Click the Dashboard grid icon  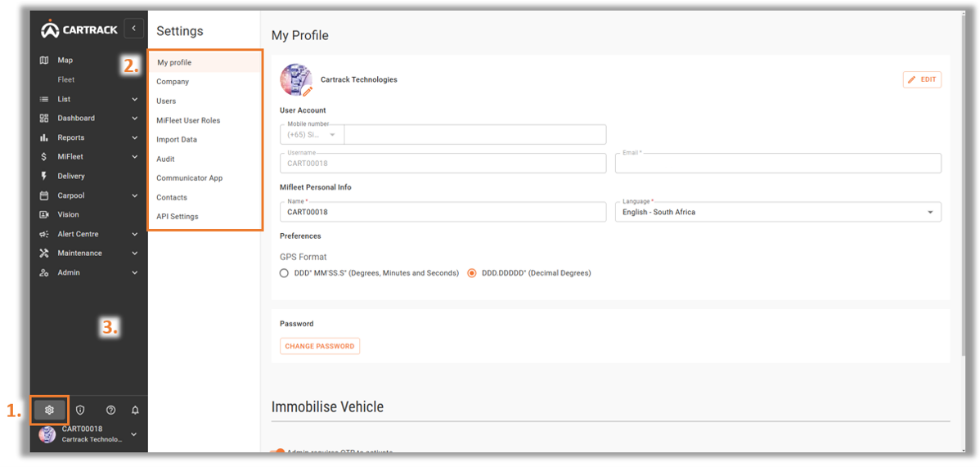click(43, 118)
